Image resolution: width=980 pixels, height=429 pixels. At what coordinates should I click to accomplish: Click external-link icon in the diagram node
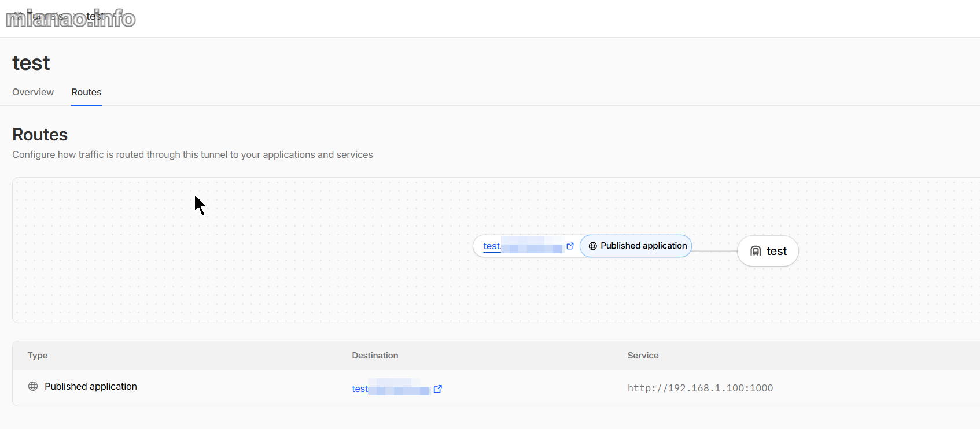pos(570,246)
